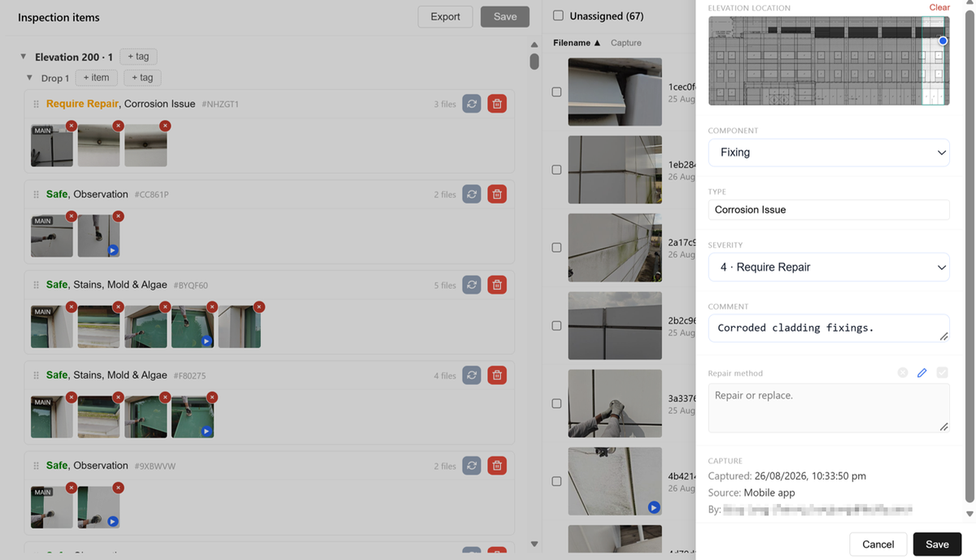Remove fifth photo from #BYQF60 item
This screenshot has height=560, width=976.
coord(259,307)
